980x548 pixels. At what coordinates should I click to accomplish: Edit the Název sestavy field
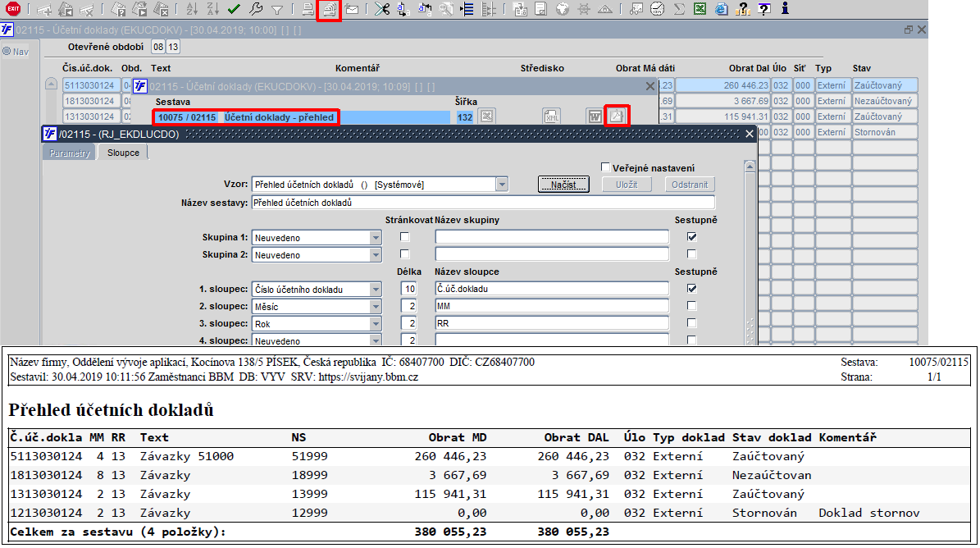pyautogui.click(x=483, y=203)
